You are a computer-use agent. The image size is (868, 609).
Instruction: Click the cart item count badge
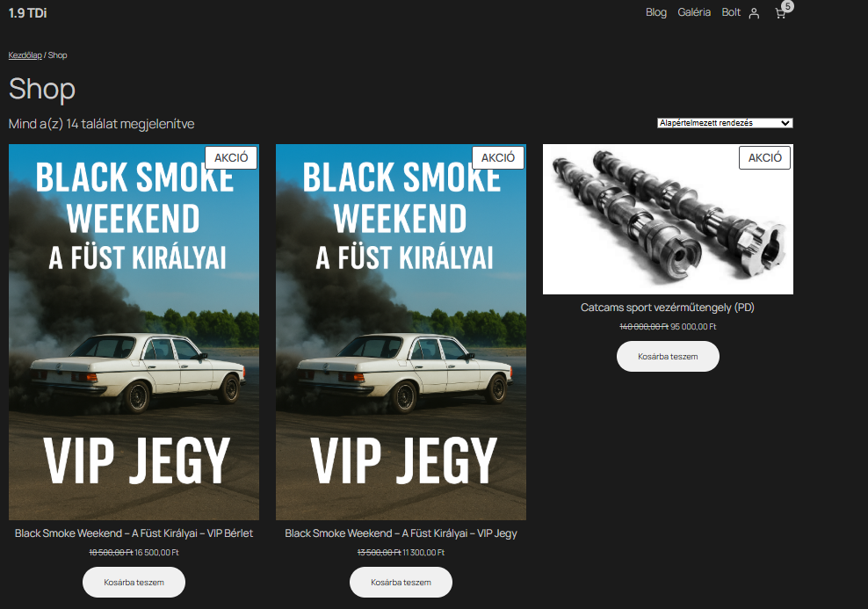pyautogui.click(x=788, y=6)
